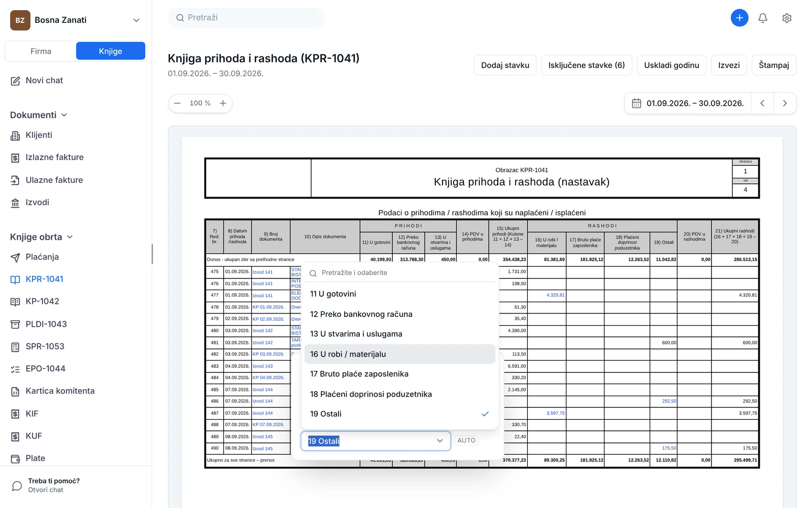812x508 pixels.
Task: Open Isključene stavke (6)
Action: [587, 65]
